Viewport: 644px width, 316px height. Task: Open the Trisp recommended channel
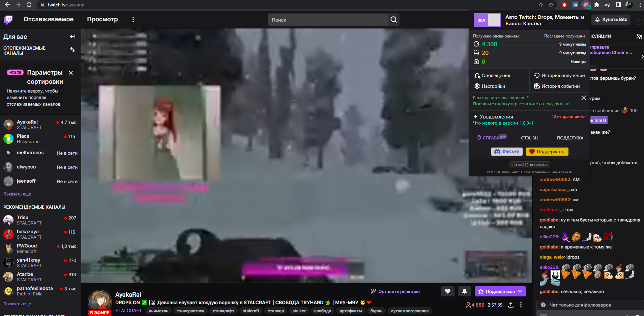pyautogui.click(x=40, y=220)
